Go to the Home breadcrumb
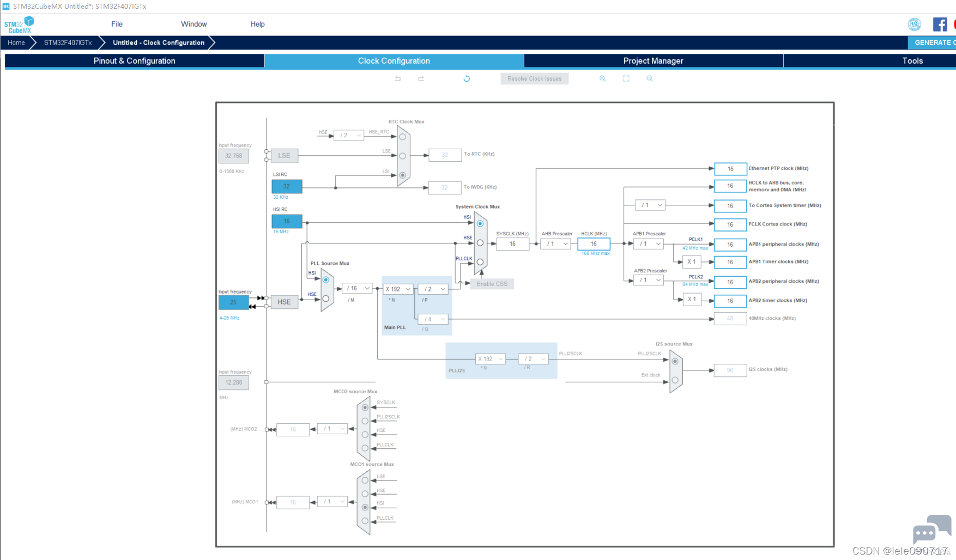Viewport: 956px width, 560px height. (x=16, y=42)
